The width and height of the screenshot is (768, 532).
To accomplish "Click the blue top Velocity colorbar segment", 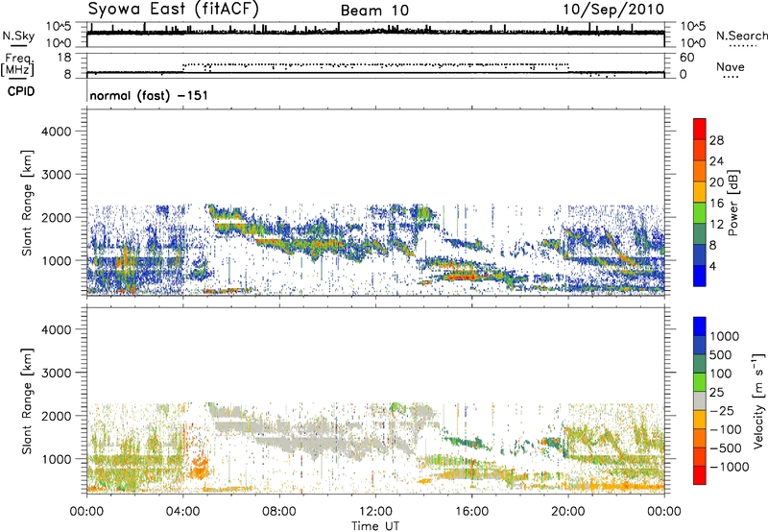I will (x=700, y=326).
